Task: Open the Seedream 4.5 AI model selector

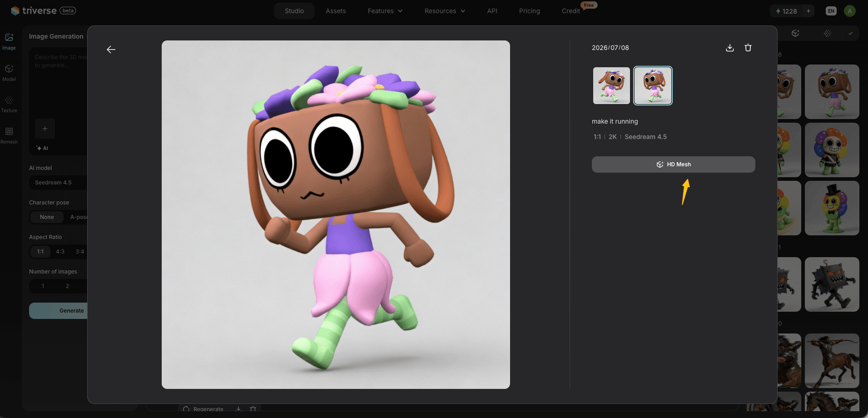Action: (x=58, y=183)
